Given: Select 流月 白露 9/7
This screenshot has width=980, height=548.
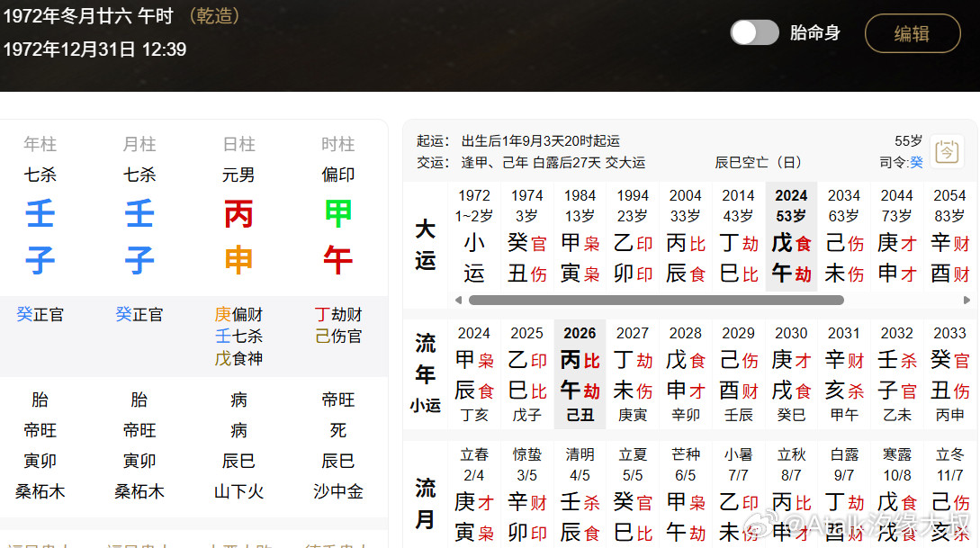Looking at the screenshot, I should (x=844, y=494).
